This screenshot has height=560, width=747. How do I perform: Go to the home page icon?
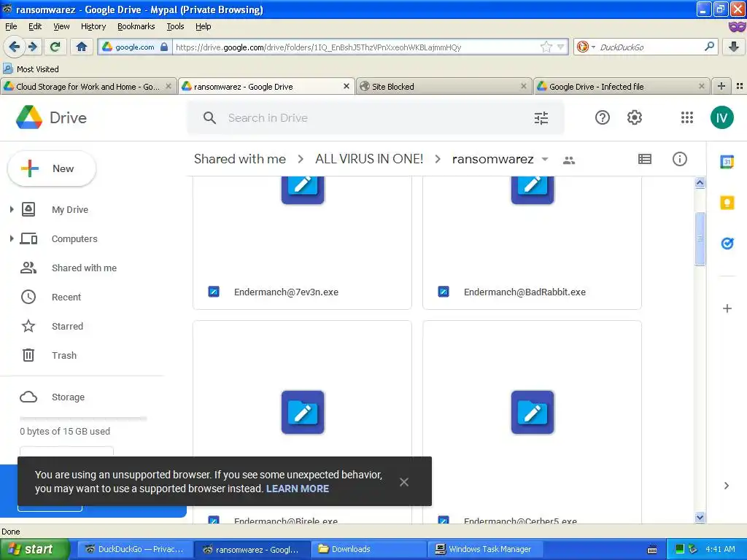click(82, 47)
